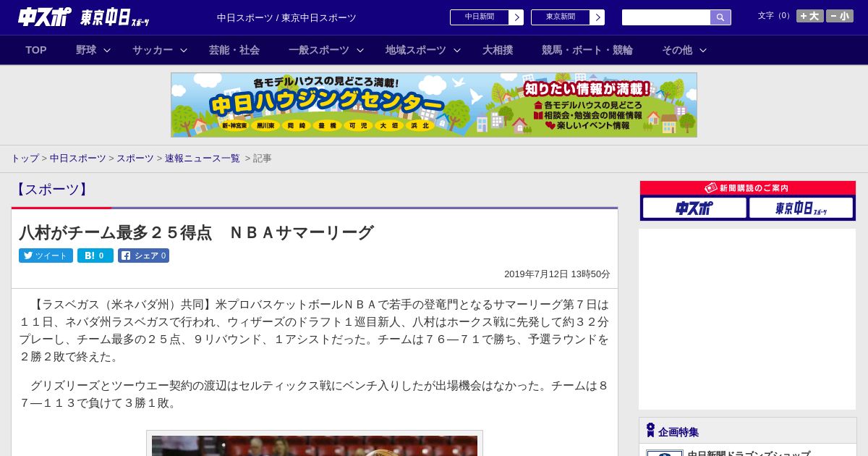This screenshot has width=868, height=456.
Task: Go to スポーツ breadcrumb link
Action: pos(135,158)
